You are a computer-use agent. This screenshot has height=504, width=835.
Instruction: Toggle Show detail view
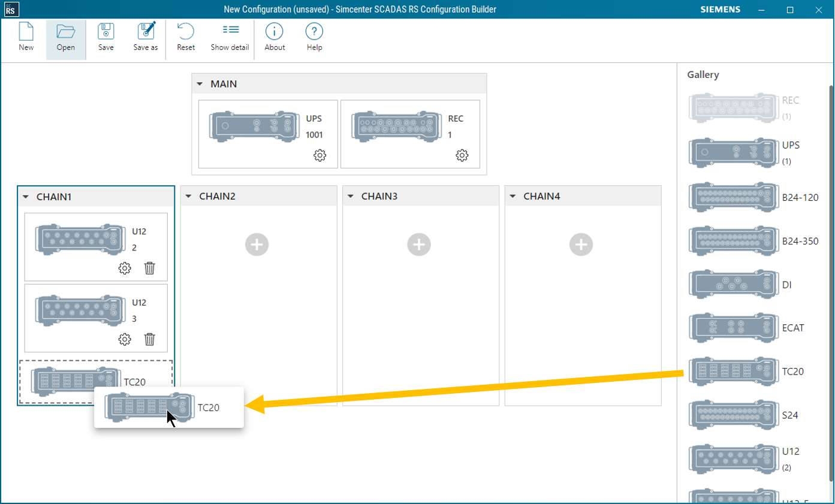point(230,37)
